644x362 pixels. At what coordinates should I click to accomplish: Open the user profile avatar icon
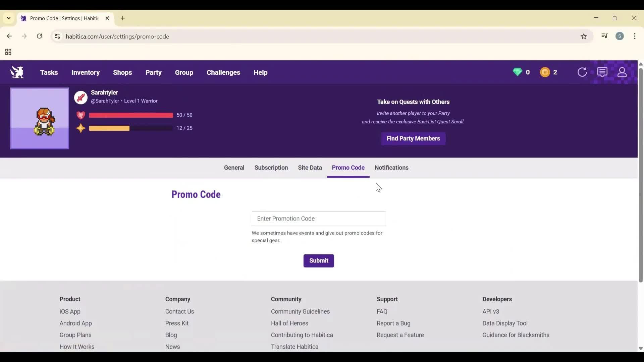pyautogui.click(x=623, y=72)
